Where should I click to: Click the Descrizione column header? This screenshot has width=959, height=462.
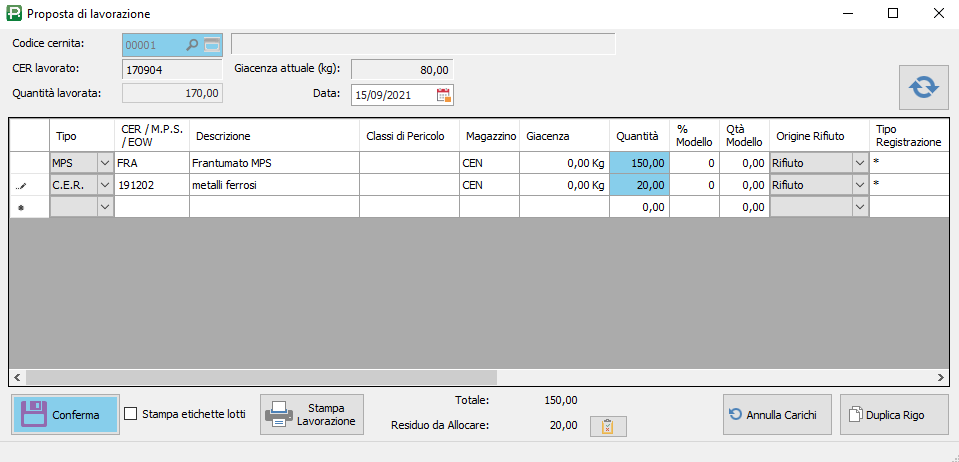coord(273,136)
